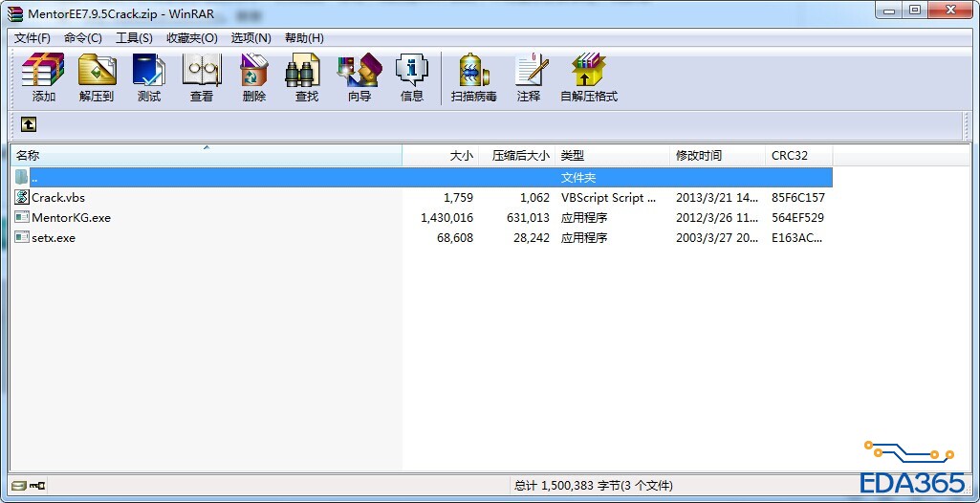Click the VBScript Script type cell
This screenshot has width=980, height=503.
[609, 197]
